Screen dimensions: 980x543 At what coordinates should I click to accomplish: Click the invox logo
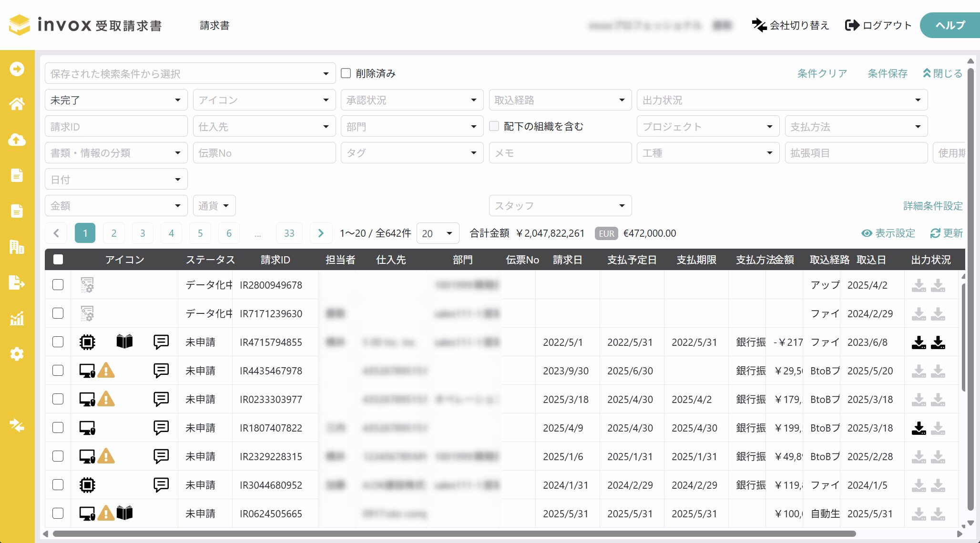(86, 25)
